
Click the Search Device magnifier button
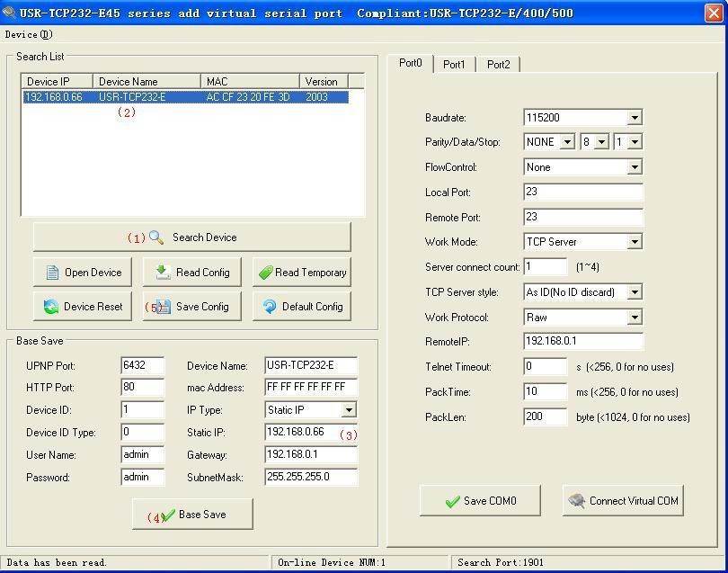pos(191,237)
